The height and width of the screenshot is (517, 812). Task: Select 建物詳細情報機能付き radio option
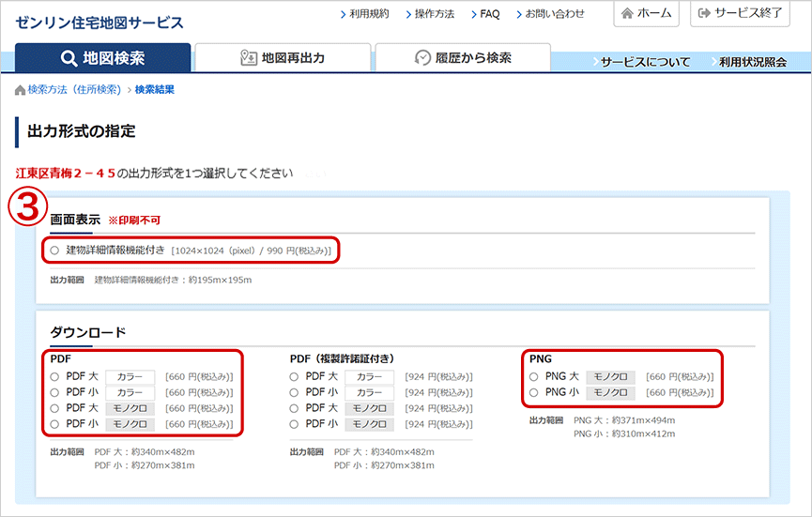tap(54, 251)
